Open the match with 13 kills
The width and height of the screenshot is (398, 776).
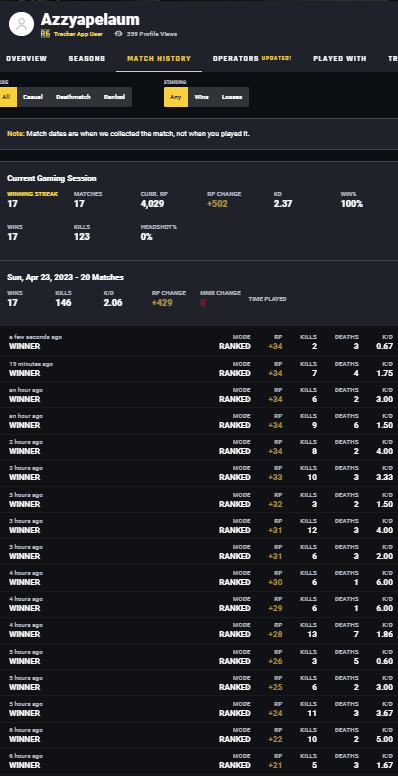(x=199, y=630)
